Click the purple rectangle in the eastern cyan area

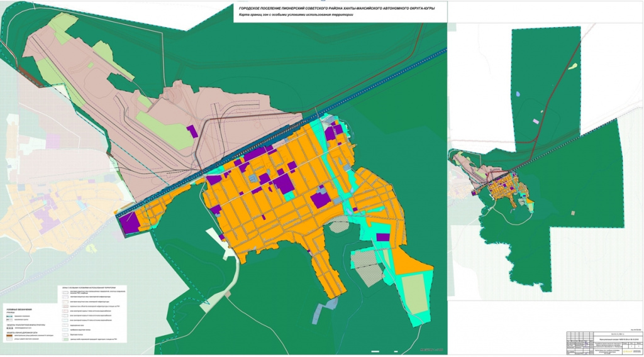382,237
